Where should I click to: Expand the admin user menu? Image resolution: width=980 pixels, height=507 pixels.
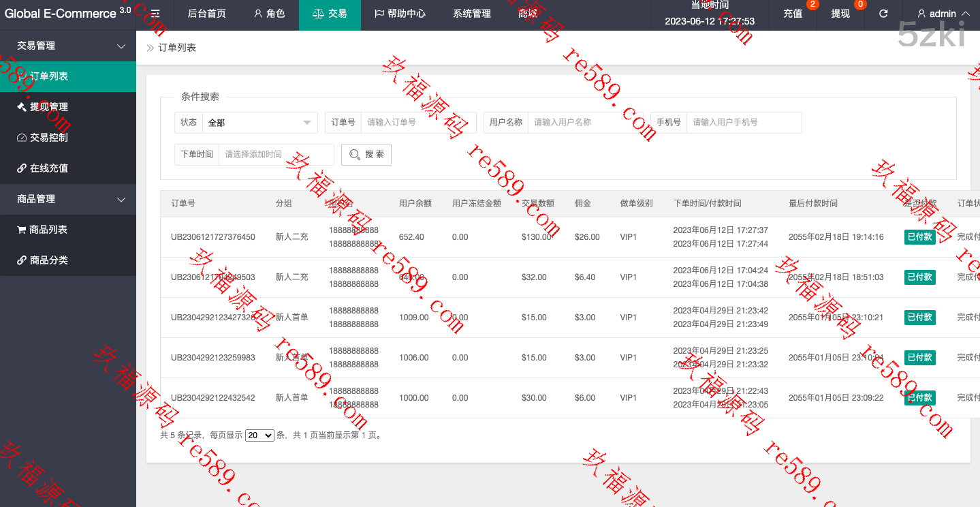coord(943,14)
